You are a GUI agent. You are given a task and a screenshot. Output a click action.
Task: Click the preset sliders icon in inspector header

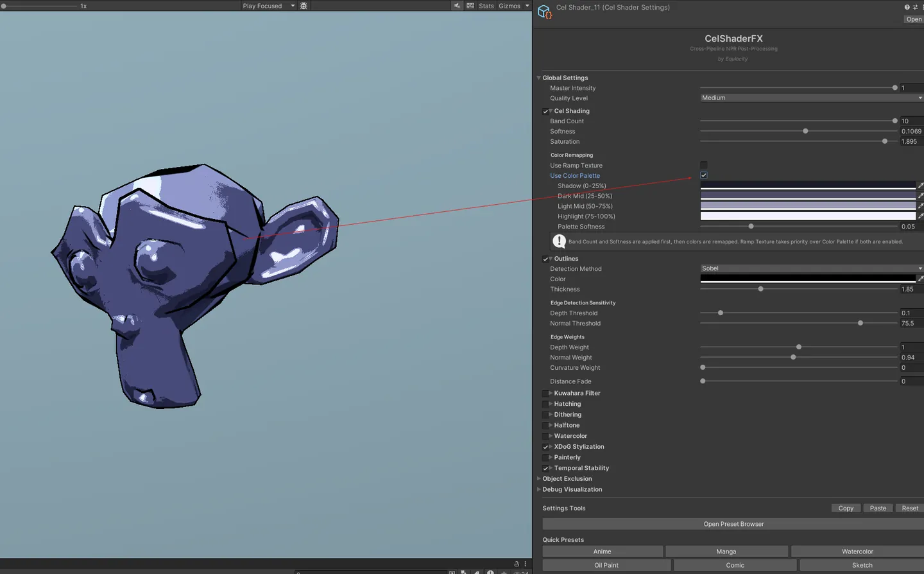[915, 7]
